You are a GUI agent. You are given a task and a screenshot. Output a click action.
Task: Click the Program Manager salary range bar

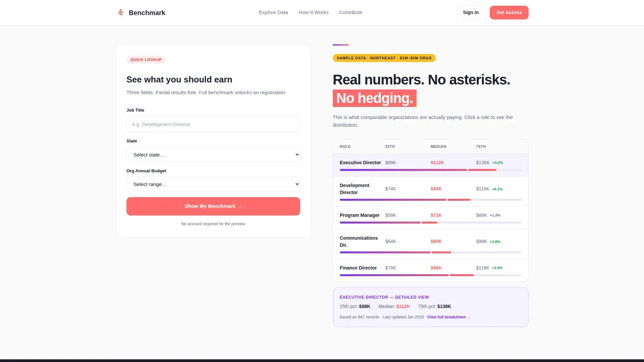click(431, 223)
